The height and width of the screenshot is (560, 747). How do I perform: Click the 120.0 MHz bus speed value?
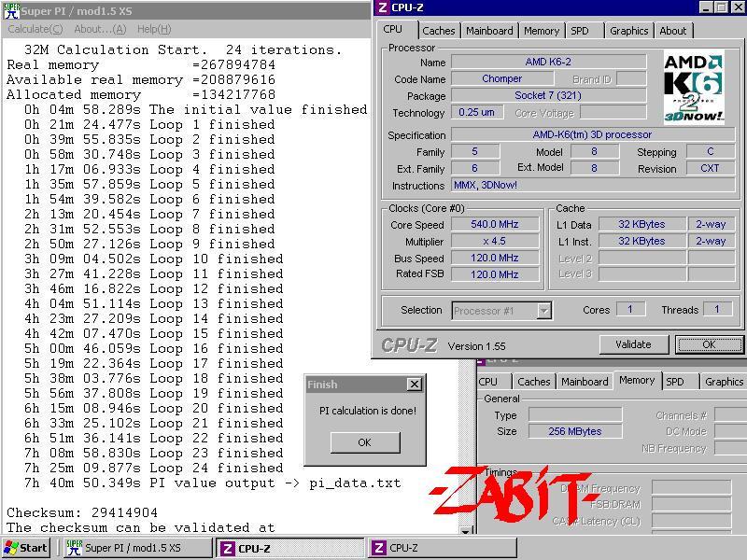point(495,258)
